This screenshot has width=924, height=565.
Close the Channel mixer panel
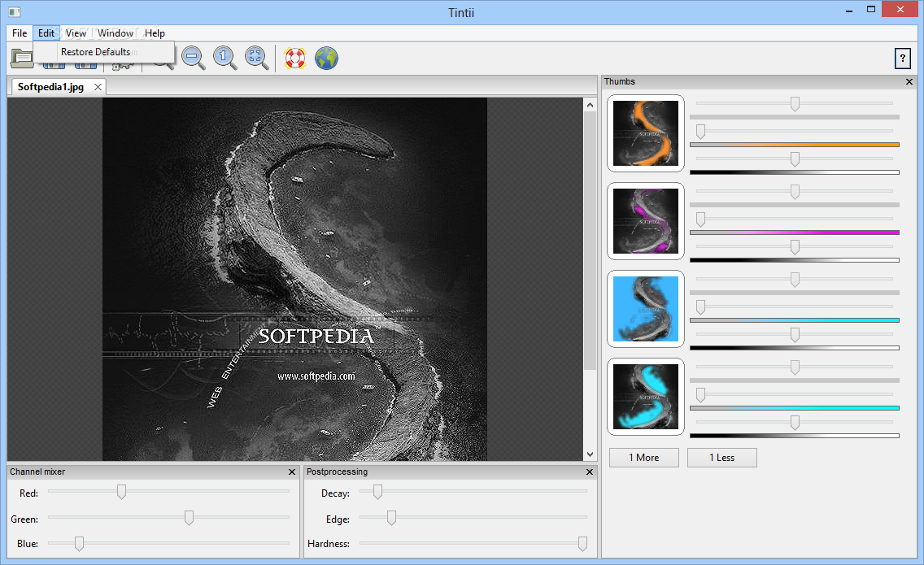tap(292, 472)
